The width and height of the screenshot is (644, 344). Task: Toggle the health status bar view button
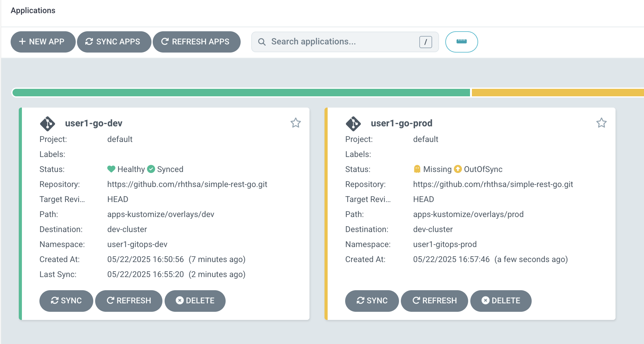click(x=462, y=42)
